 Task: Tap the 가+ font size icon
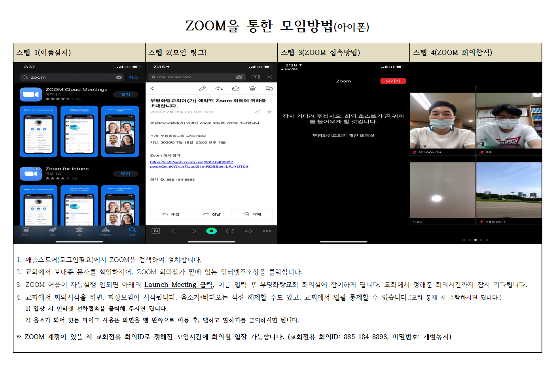257,112
